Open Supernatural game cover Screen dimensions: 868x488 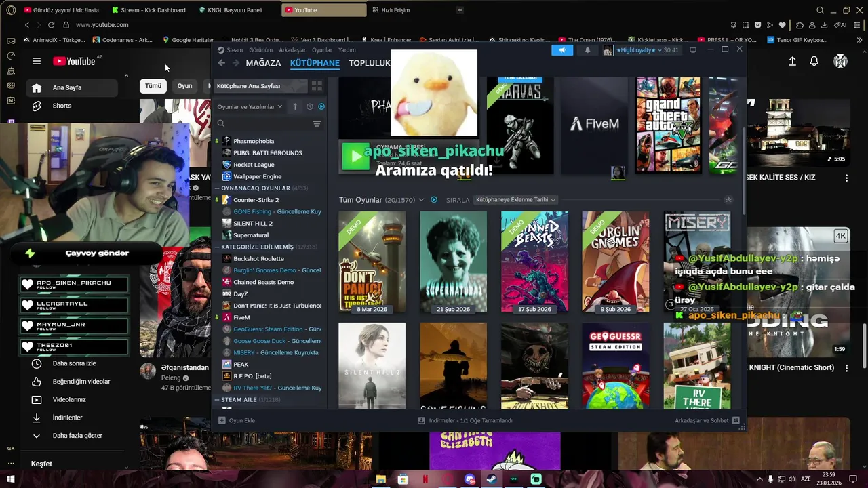point(453,262)
